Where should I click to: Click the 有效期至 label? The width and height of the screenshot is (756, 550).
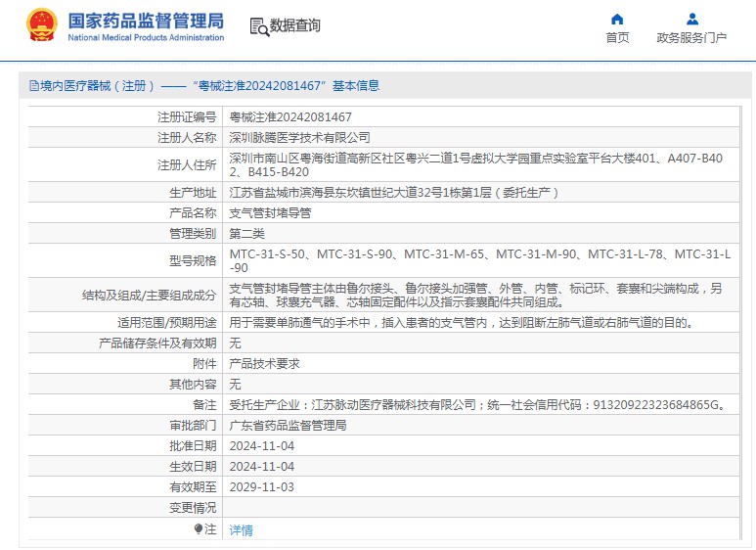[x=193, y=486]
